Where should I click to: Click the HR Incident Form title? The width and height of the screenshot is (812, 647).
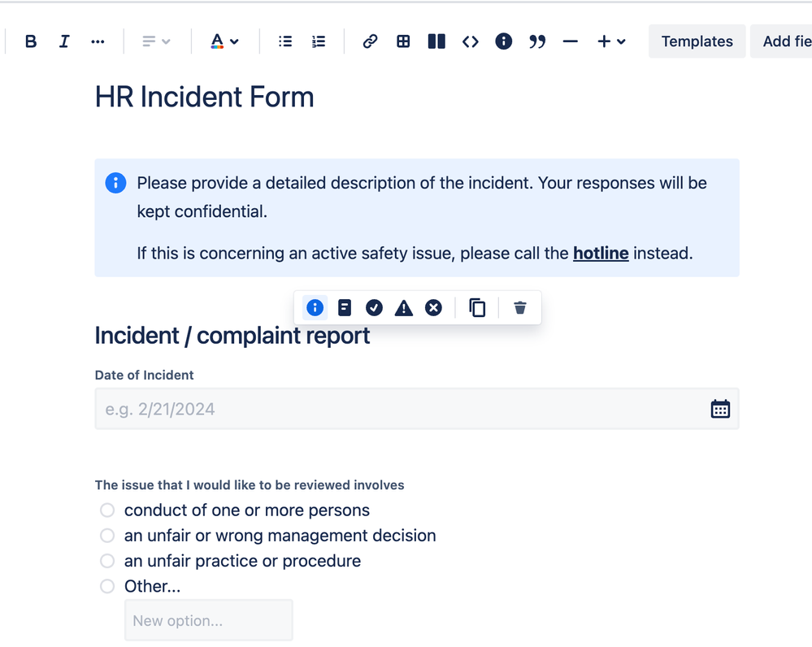coord(205,97)
